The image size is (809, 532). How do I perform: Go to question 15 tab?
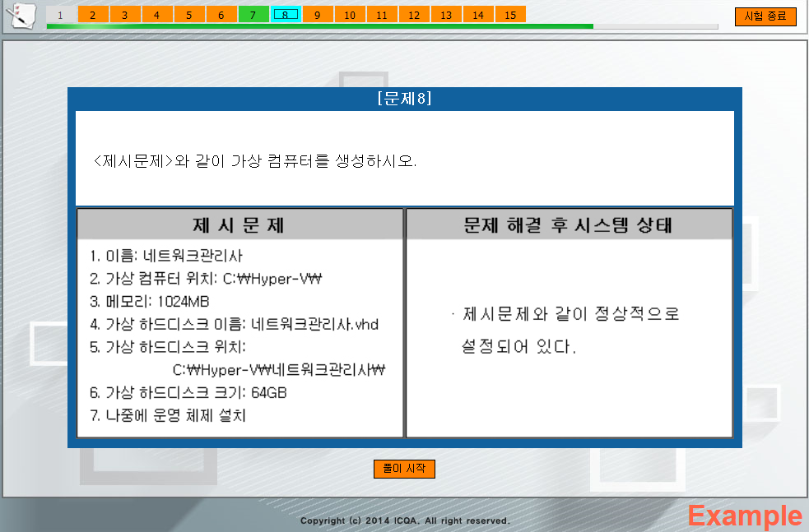[x=510, y=15]
